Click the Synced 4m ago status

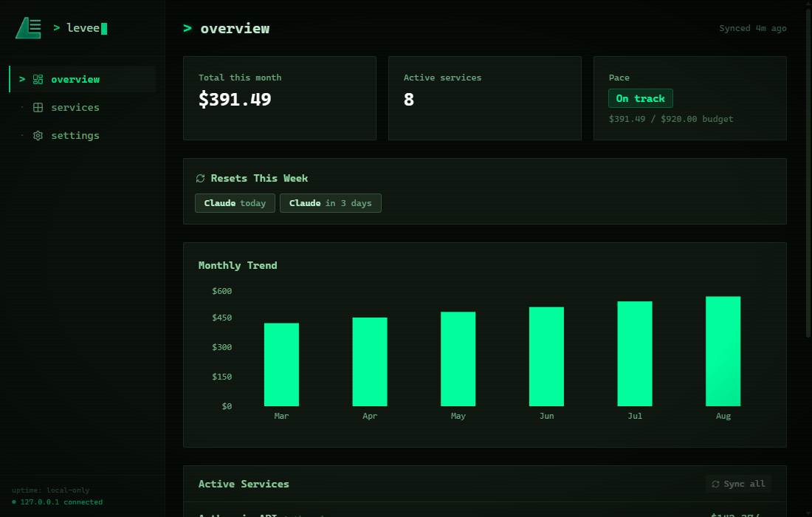pyautogui.click(x=752, y=29)
